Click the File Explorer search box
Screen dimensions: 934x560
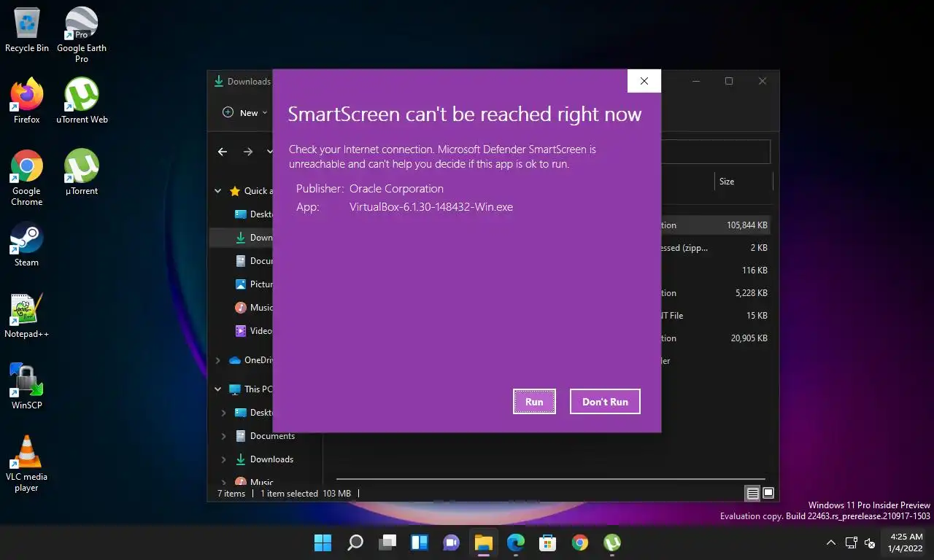(715, 152)
